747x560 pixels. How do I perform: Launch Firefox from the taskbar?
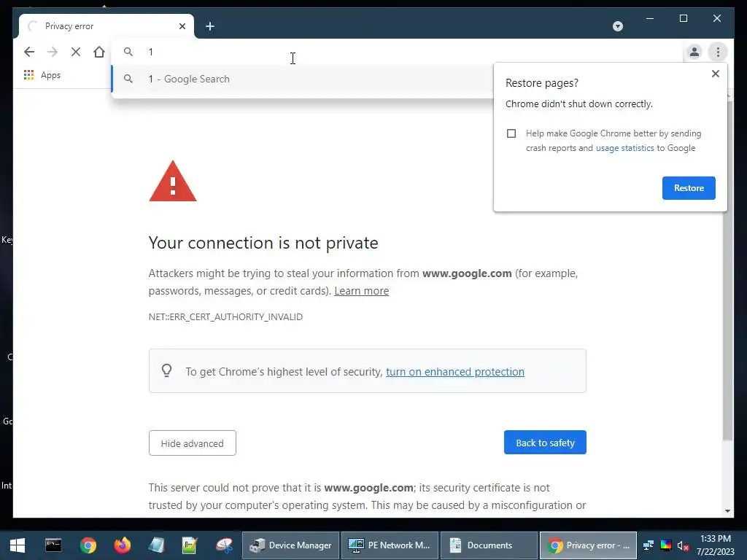[123, 545]
